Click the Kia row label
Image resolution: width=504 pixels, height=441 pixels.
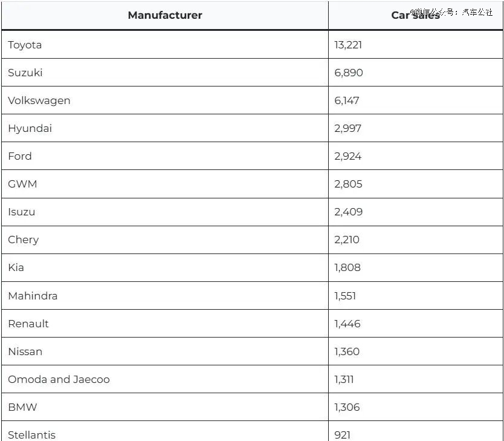[x=16, y=267]
